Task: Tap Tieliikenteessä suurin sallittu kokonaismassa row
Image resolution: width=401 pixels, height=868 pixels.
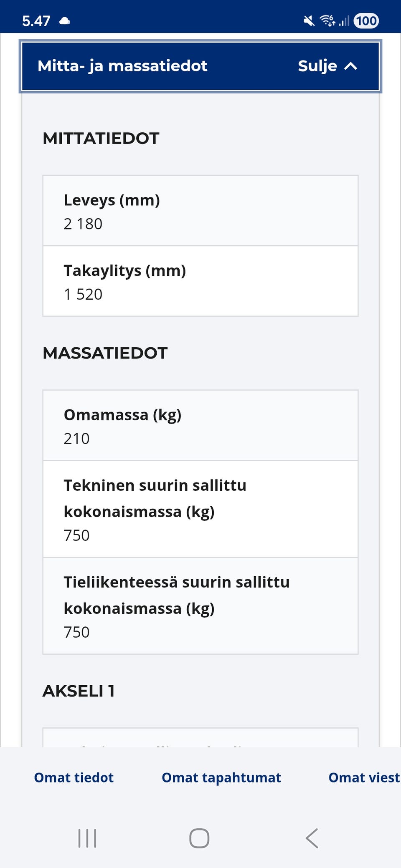Action: tap(200, 606)
